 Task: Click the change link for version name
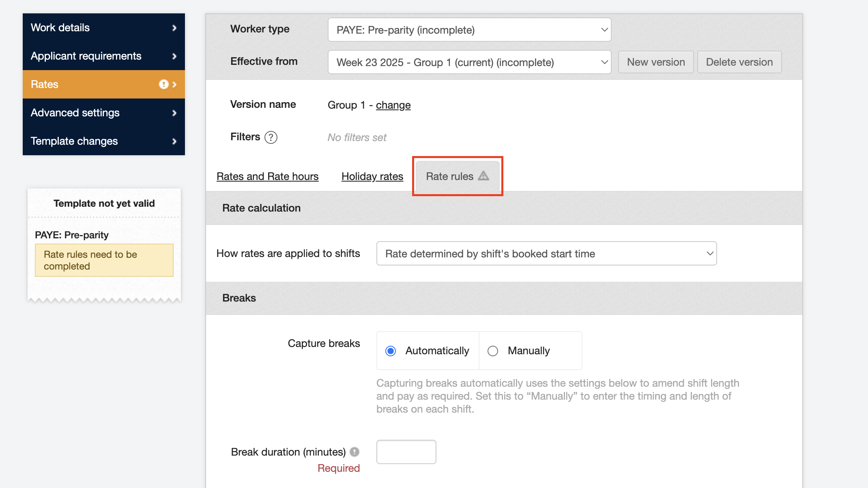point(393,105)
